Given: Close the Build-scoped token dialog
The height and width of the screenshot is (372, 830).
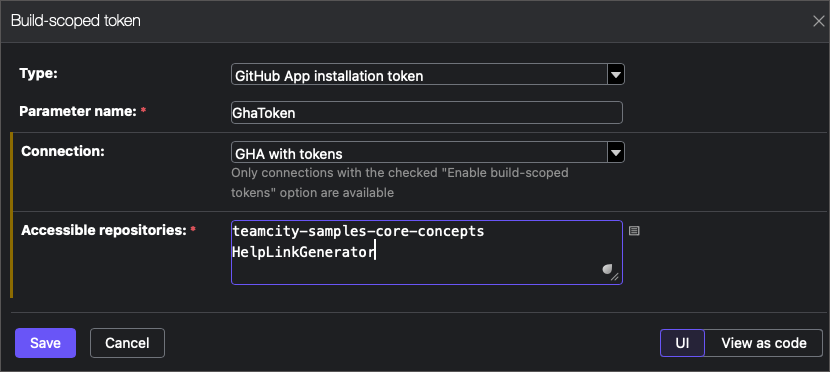Looking at the screenshot, I should tap(818, 21).
